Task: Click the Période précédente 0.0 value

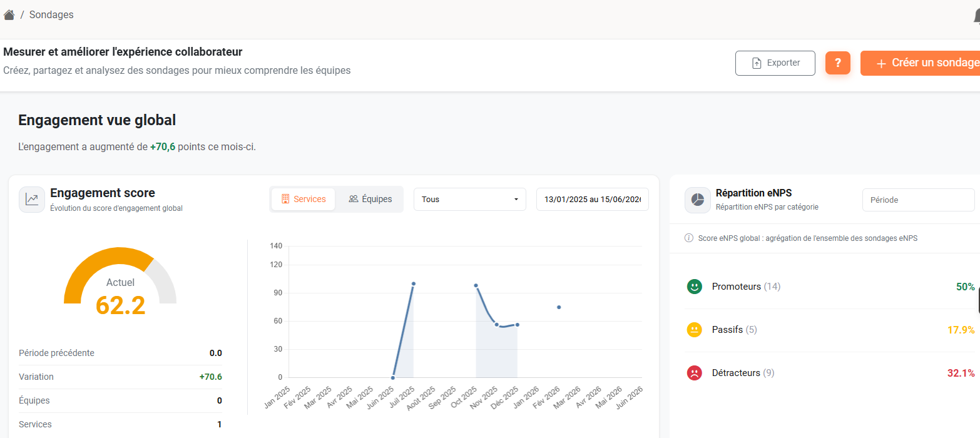Action: (x=216, y=353)
